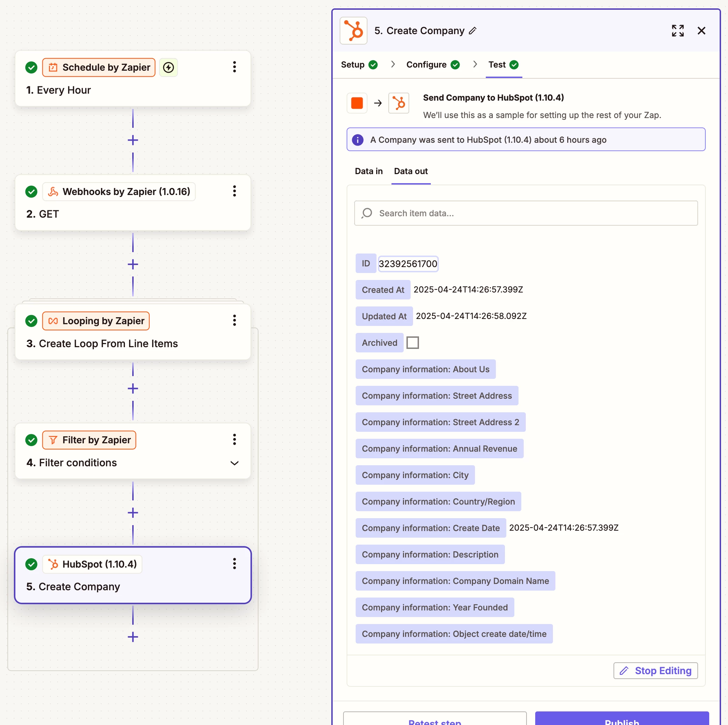The height and width of the screenshot is (725, 728).
Task: Click Company information: Create Date tag
Action: [431, 528]
